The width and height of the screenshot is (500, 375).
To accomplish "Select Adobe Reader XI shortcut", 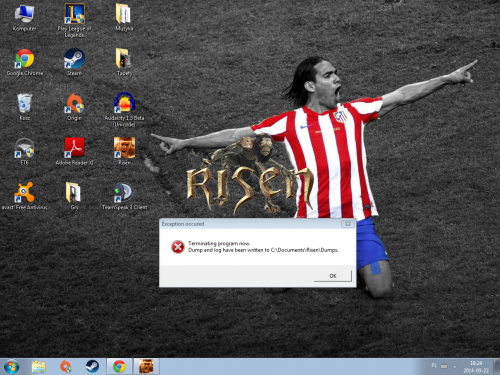I will click(x=74, y=152).
